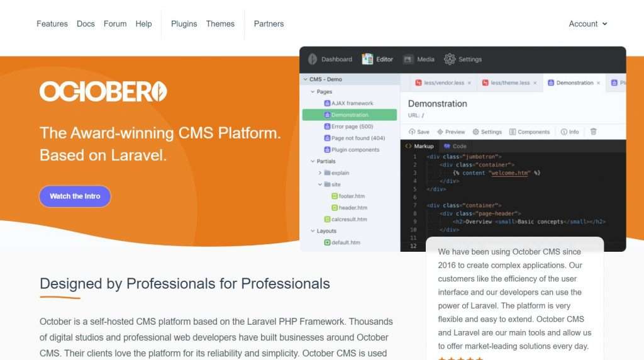
Task: Collapse the Partials tree node
Action: 313,161
